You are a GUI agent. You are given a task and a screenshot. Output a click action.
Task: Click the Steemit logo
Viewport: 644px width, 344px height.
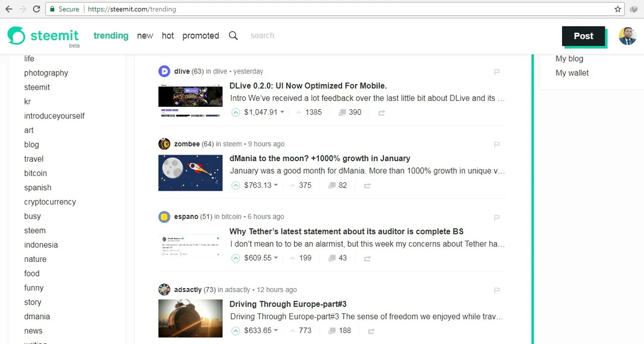(x=43, y=36)
